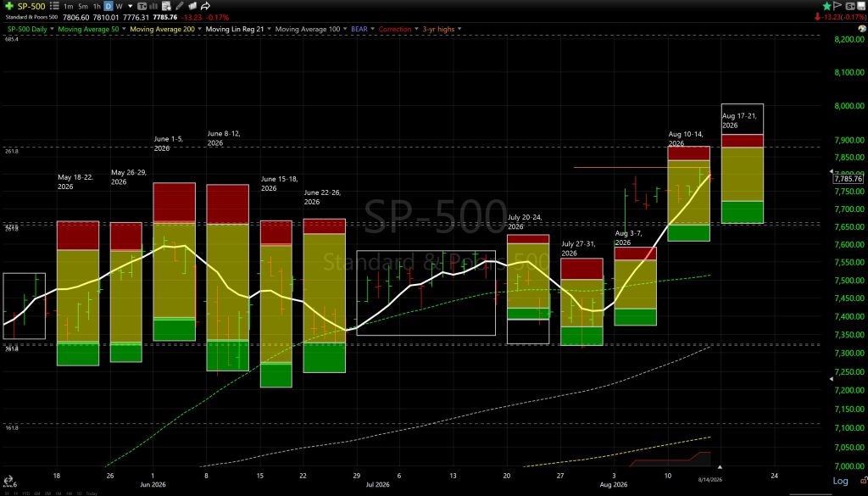Screen dimensions: 868x496
Task: Click the layouts folder icon in toolbar
Action: [x=192, y=6]
